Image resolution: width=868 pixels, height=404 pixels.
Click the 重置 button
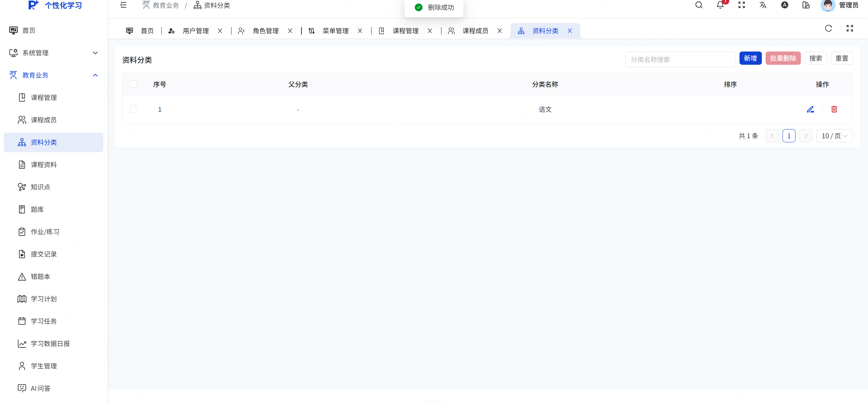click(x=842, y=58)
